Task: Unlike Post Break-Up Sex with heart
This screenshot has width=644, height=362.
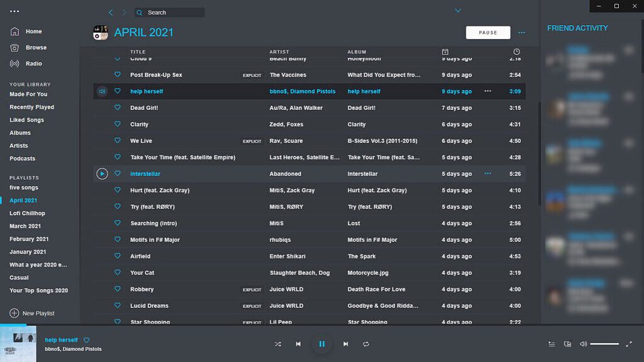Action: point(118,75)
